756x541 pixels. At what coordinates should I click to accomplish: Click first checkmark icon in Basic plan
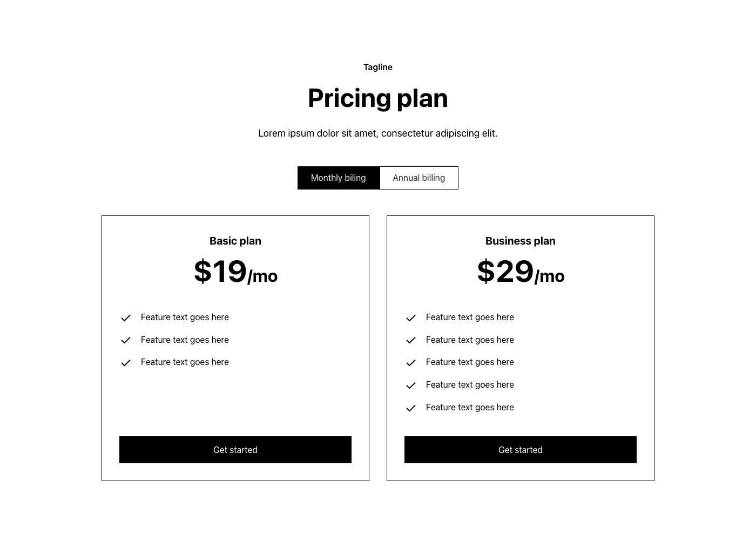point(126,318)
